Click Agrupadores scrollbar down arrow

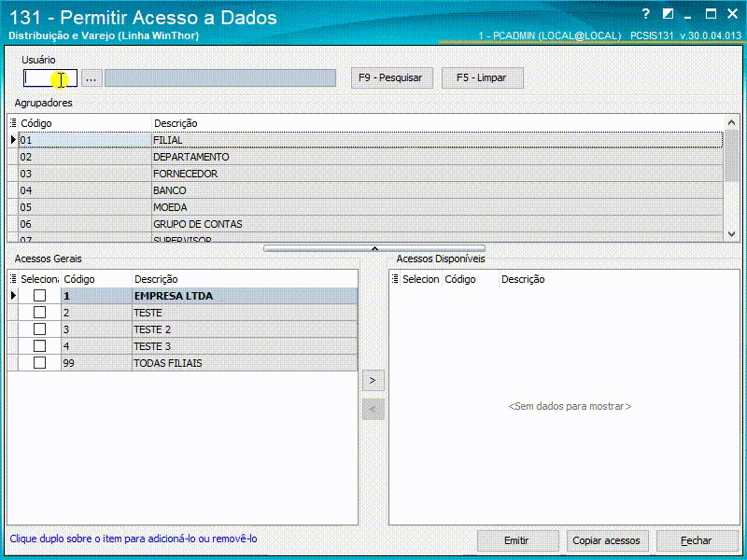click(x=732, y=234)
